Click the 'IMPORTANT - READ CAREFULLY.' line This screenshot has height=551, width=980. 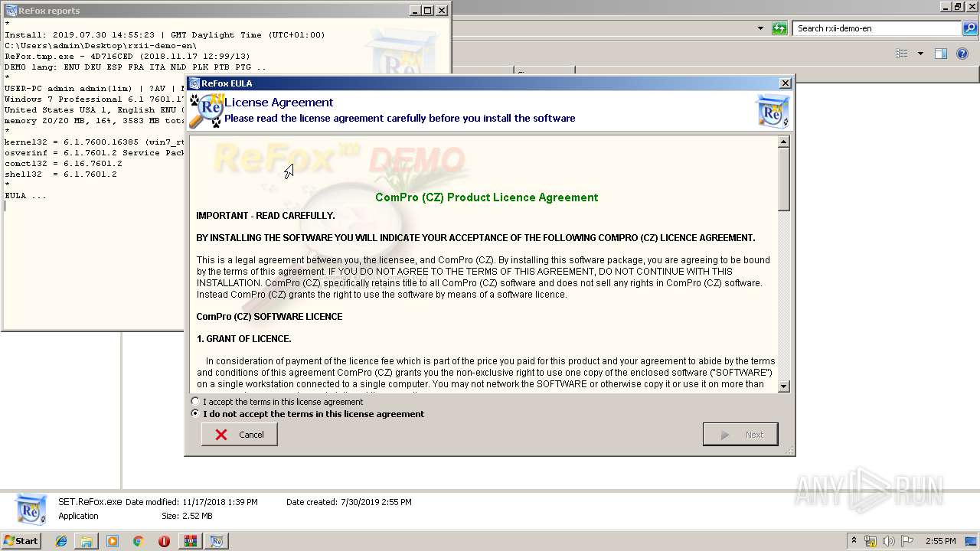[x=266, y=216]
